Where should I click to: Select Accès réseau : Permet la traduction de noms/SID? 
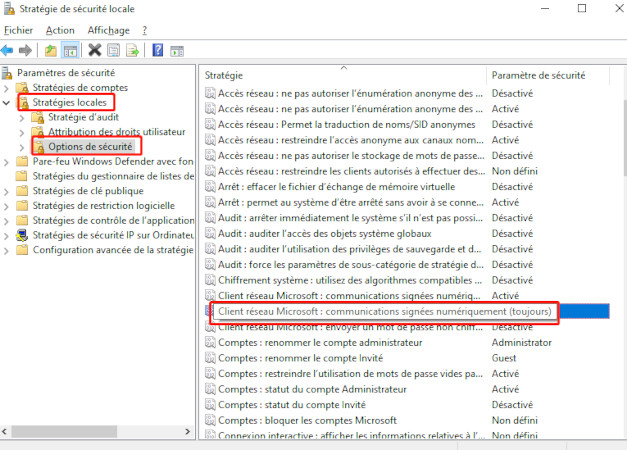coord(346,124)
